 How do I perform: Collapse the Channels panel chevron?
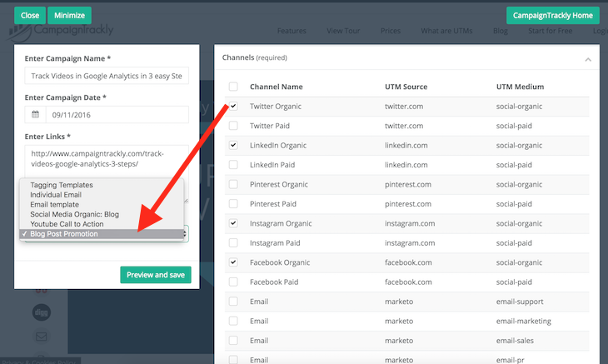click(x=588, y=59)
